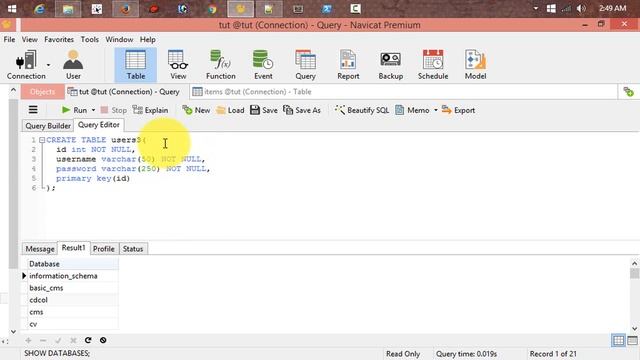Image resolution: width=640 pixels, height=360 pixels.
Task: Collapse the left side panel up arrow
Action: coord(13,90)
